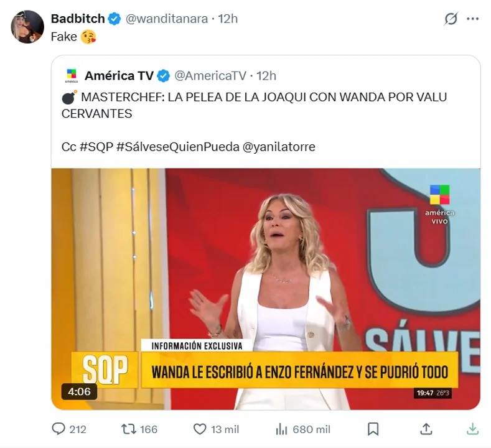Open the Grok slashed-circle icon
This screenshot has width=491, height=448.
point(451,19)
